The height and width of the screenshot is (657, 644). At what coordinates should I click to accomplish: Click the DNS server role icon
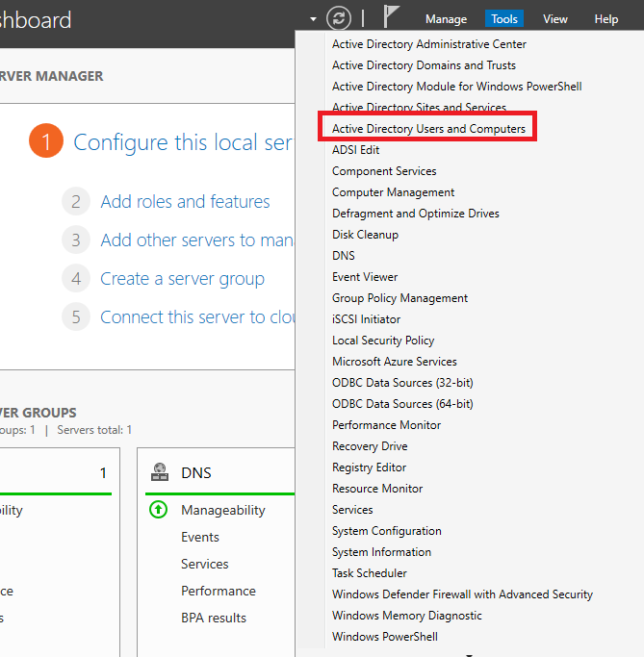160,473
